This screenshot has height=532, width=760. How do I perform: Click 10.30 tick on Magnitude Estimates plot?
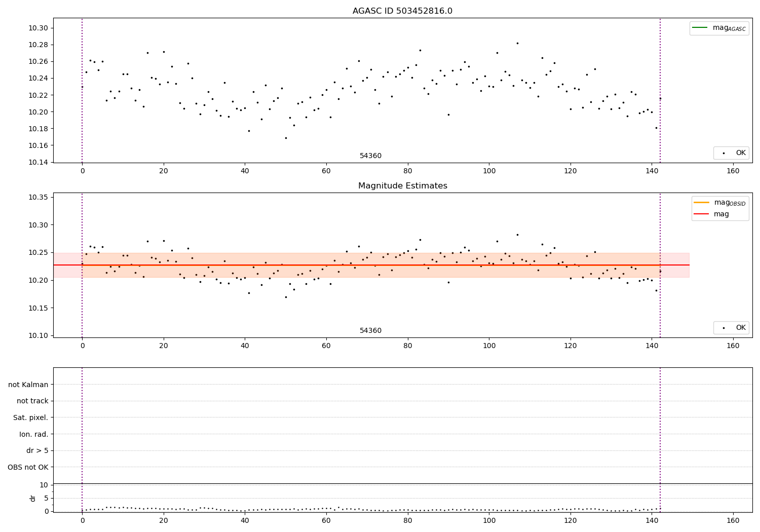[39, 225]
